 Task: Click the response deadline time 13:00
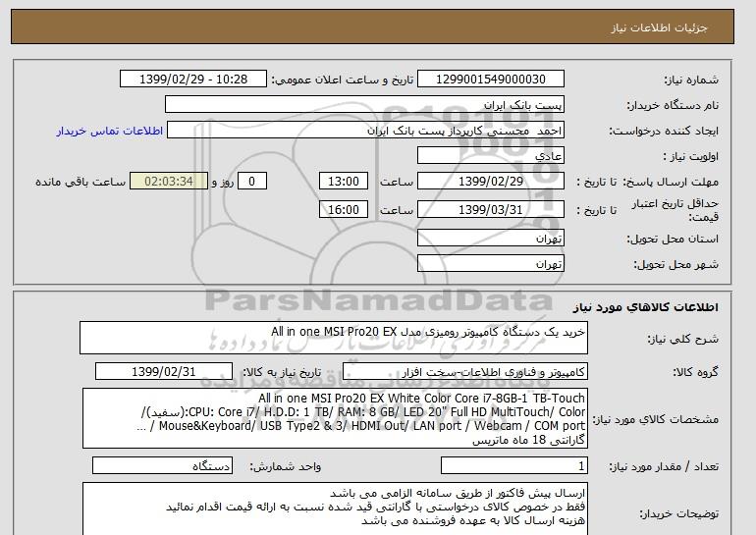coord(344,182)
